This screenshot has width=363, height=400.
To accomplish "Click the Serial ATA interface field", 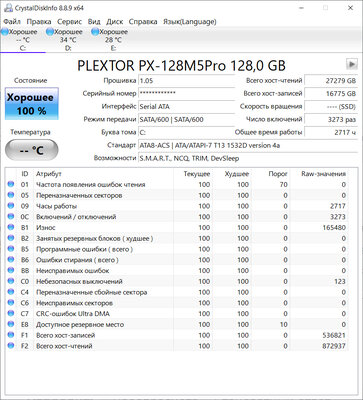I will tap(186, 106).
